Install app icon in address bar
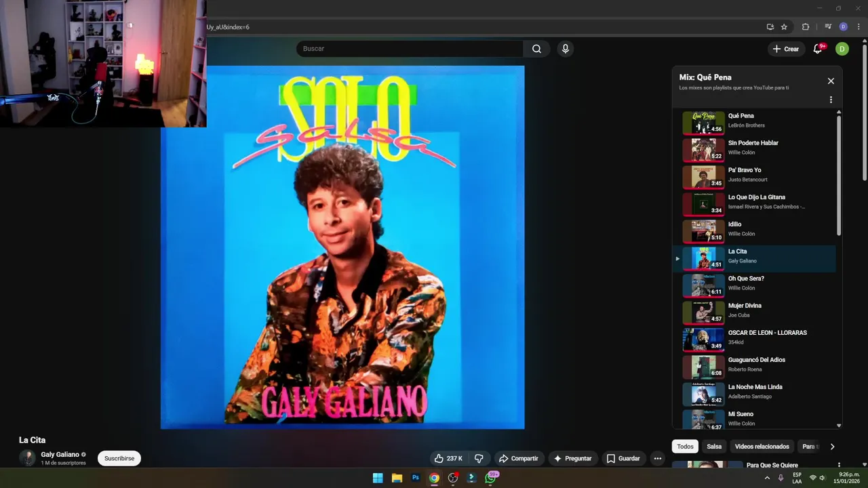This screenshot has height=488, width=868. pos(770,27)
